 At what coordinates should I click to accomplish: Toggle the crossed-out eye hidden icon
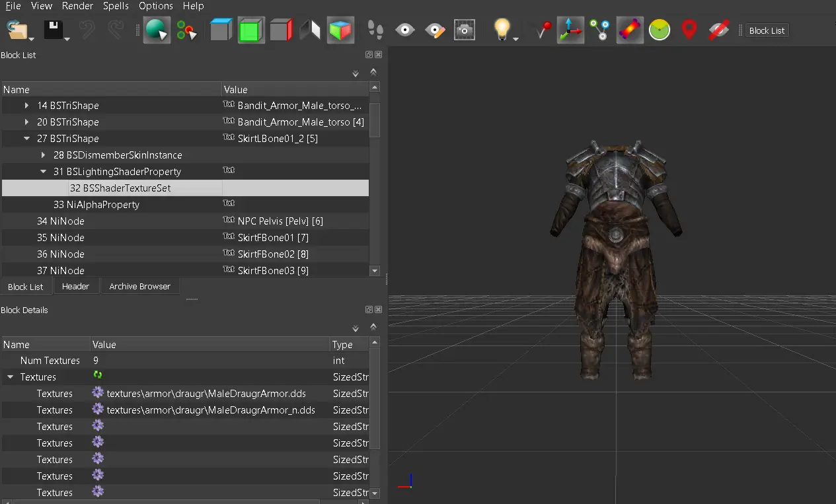pyautogui.click(x=719, y=30)
